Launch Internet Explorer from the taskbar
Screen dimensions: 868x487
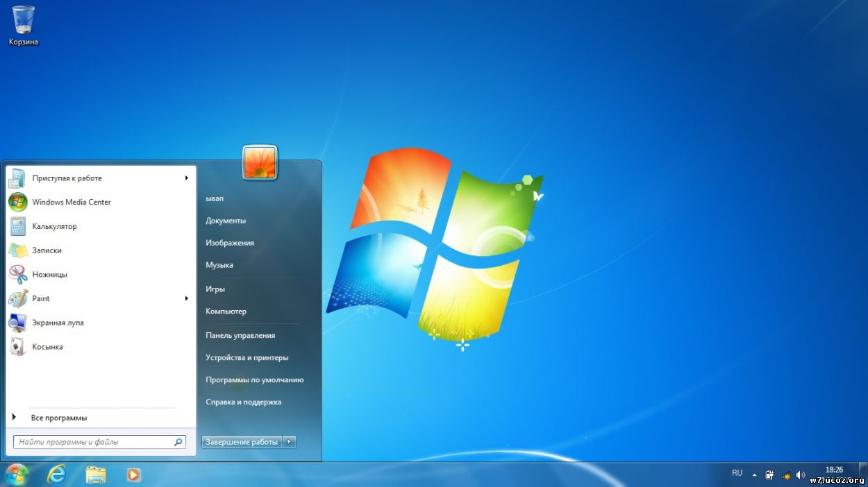(x=56, y=475)
